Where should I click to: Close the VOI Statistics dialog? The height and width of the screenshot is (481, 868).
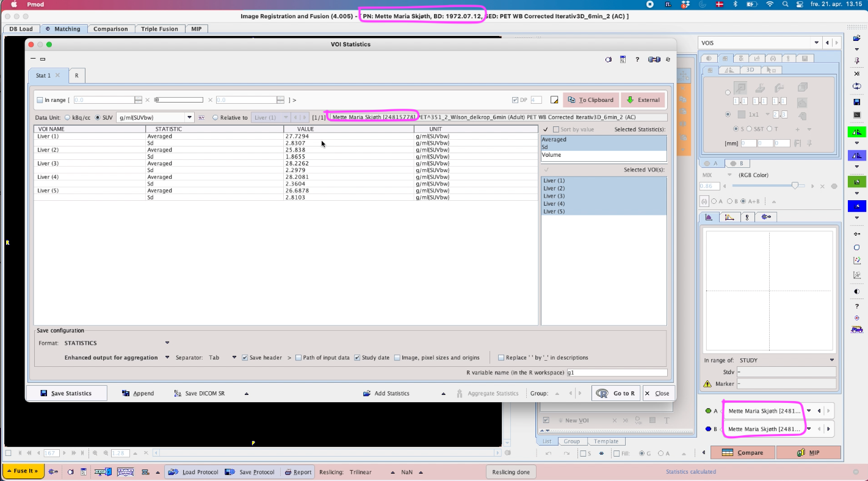[x=658, y=393]
